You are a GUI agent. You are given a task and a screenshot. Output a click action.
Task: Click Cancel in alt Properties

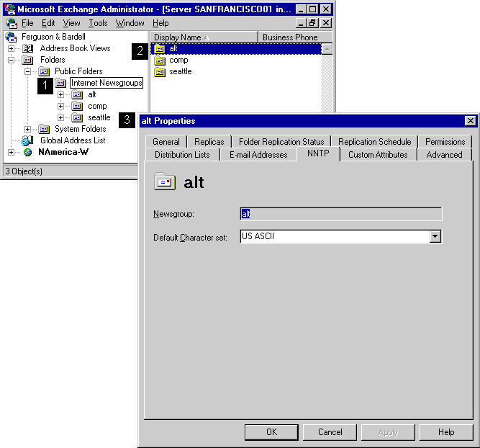(x=330, y=432)
